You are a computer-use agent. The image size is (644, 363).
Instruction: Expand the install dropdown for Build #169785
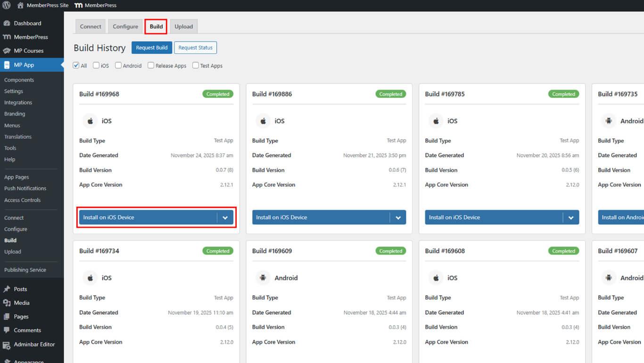click(571, 218)
